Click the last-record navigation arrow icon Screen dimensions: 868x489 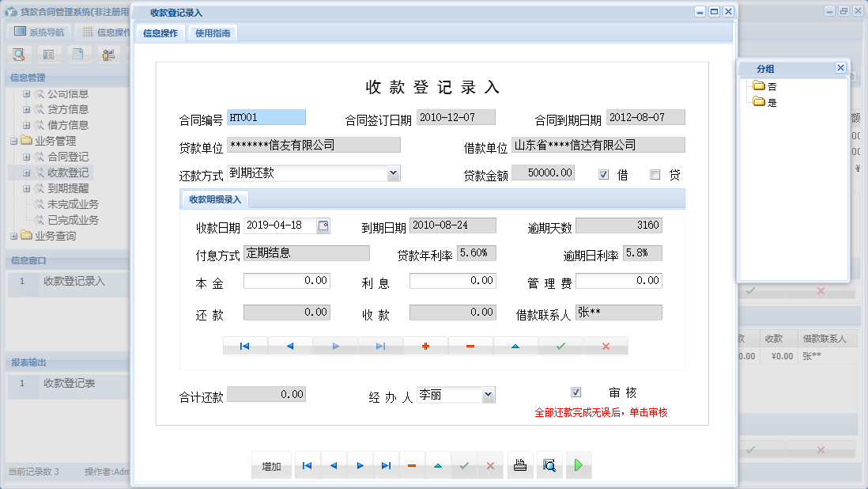381,346
